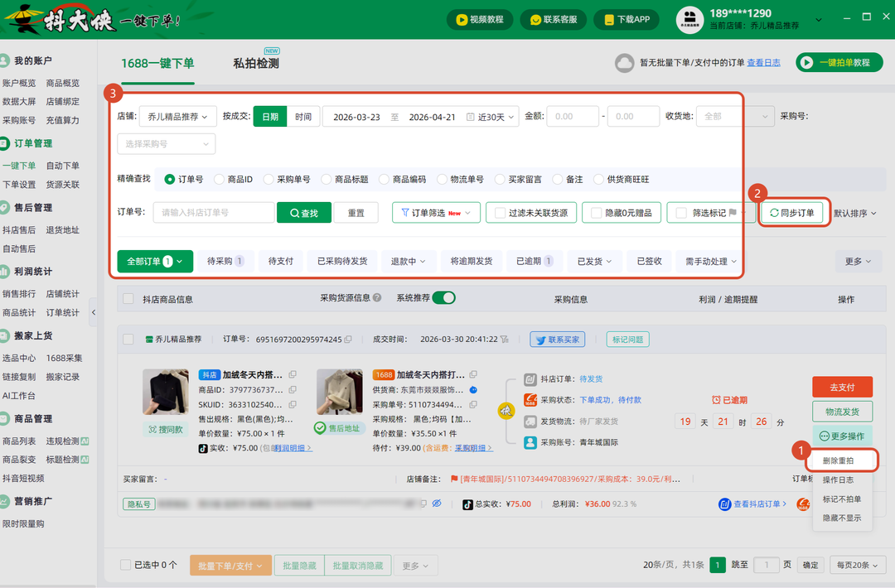Copy the 1688 product title via its icon
This screenshot has width=895, height=588.
[473, 374]
